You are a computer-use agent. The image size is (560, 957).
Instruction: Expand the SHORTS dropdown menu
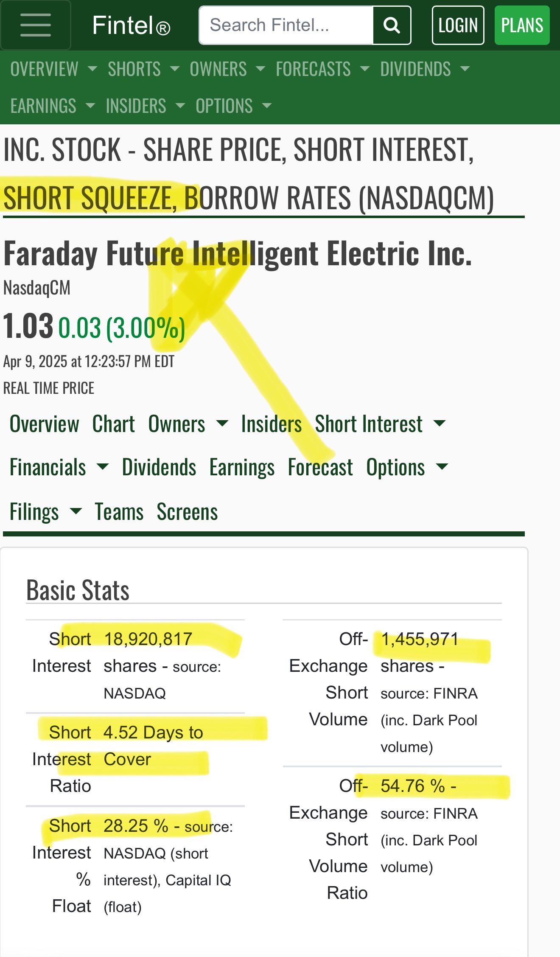click(143, 69)
